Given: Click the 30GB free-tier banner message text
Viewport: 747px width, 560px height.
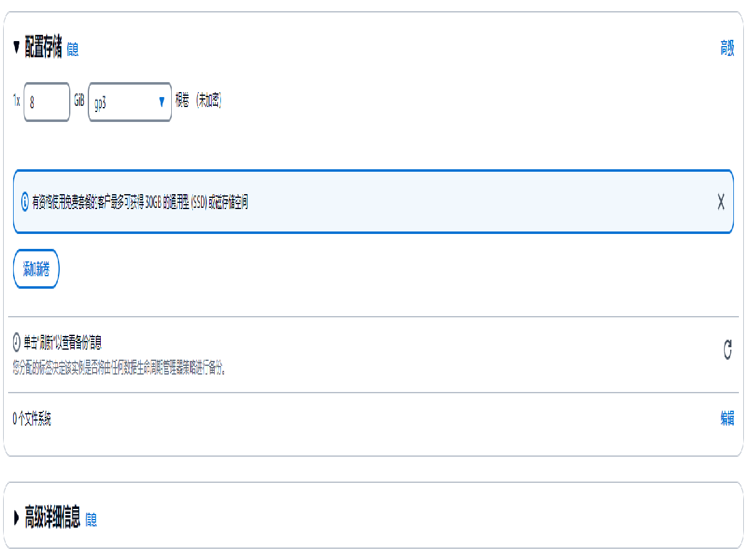Looking at the screenshot, I should pos(140,202).
